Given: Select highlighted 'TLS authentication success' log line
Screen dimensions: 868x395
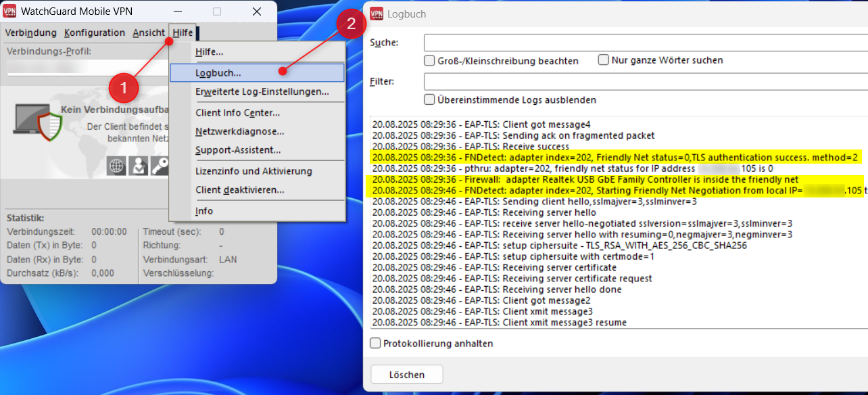Looking at the screenshot, I should pos(615,157).
